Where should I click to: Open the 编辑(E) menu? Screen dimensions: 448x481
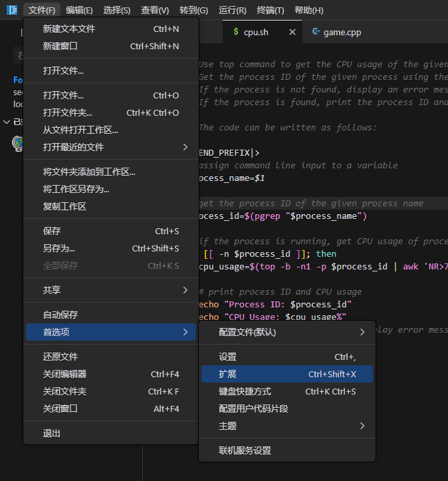tap(79, 10)
